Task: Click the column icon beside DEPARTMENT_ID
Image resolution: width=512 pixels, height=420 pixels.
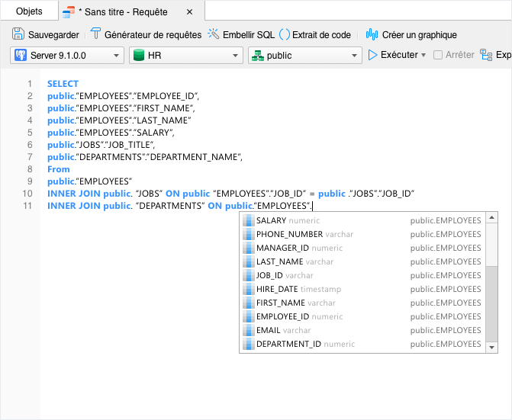Action: [249, 344]
